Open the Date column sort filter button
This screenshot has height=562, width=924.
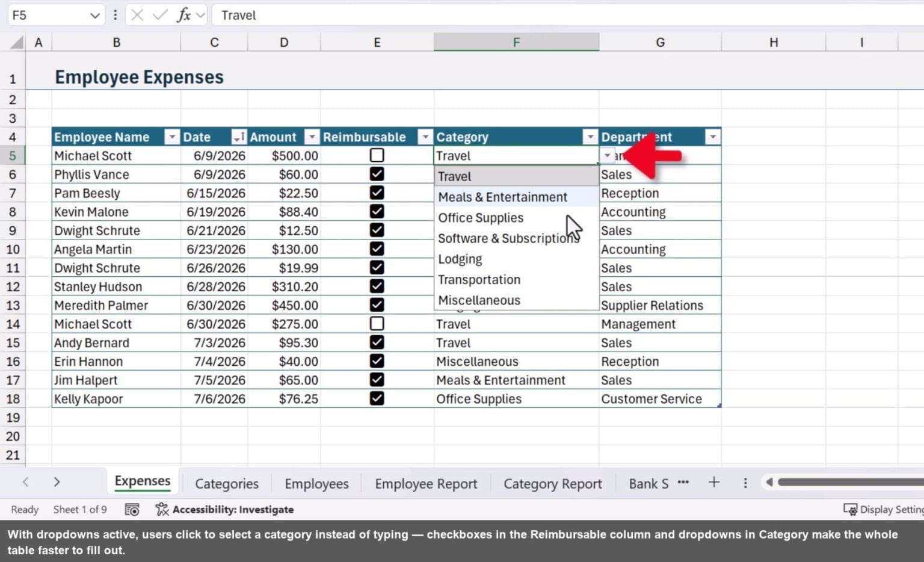239,137
